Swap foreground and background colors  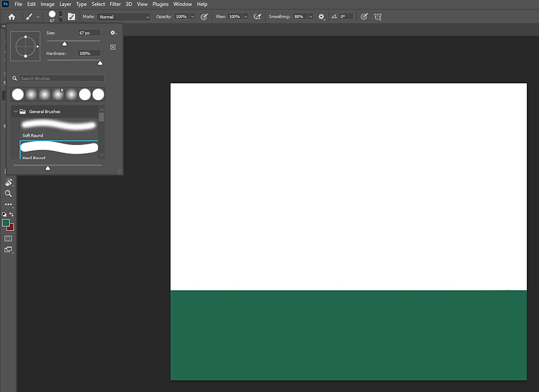coord(12,214)
